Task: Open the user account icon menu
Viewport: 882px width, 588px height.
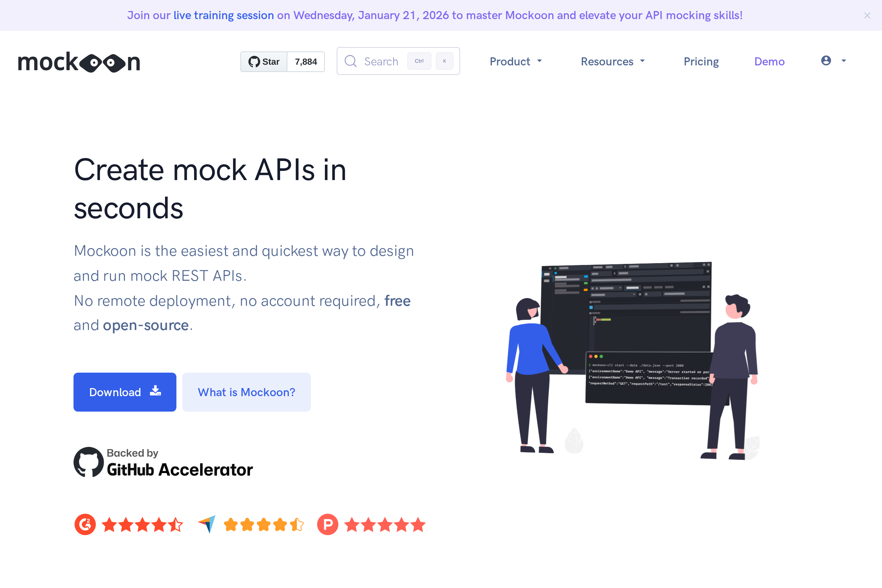Action: point(826,61)
